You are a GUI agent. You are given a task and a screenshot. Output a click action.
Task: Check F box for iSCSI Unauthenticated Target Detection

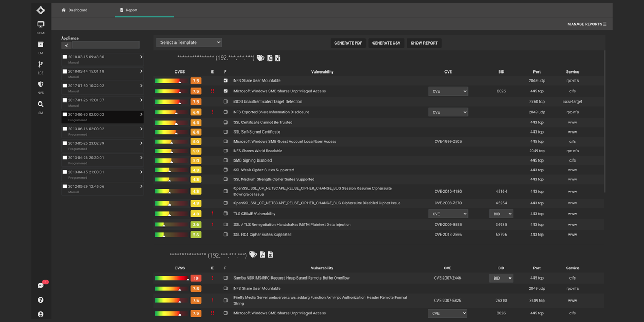pyautogui.click(x=225, y=101)
